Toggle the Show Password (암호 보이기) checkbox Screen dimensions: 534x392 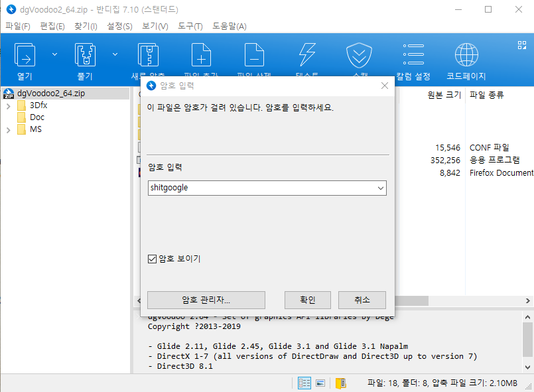click(x=152, y=259)
